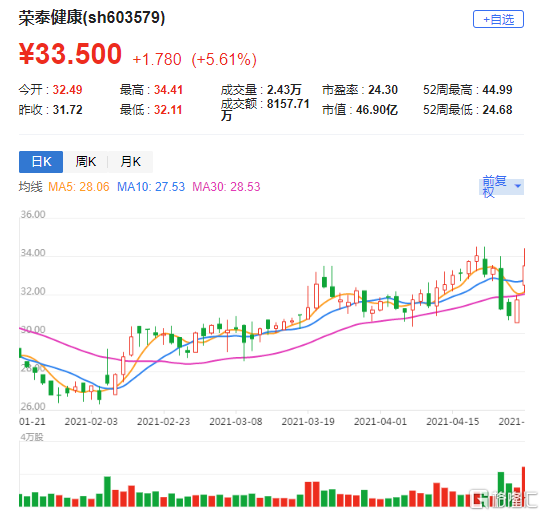544x516 pixels.
Task: Click the 2021-04-01 date axis label
Action: tap(380, 422)
